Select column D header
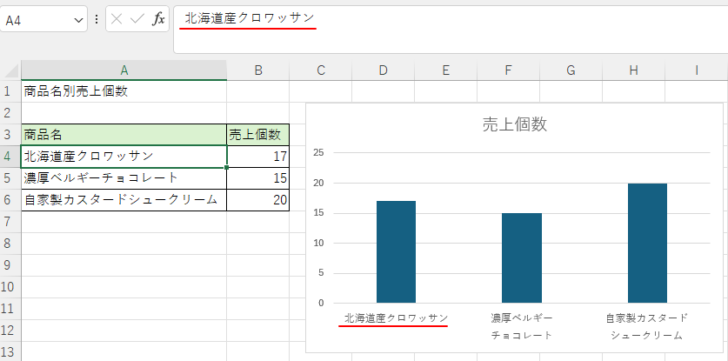The width and height of the screenshot is (728, 361). pos(383,70)
